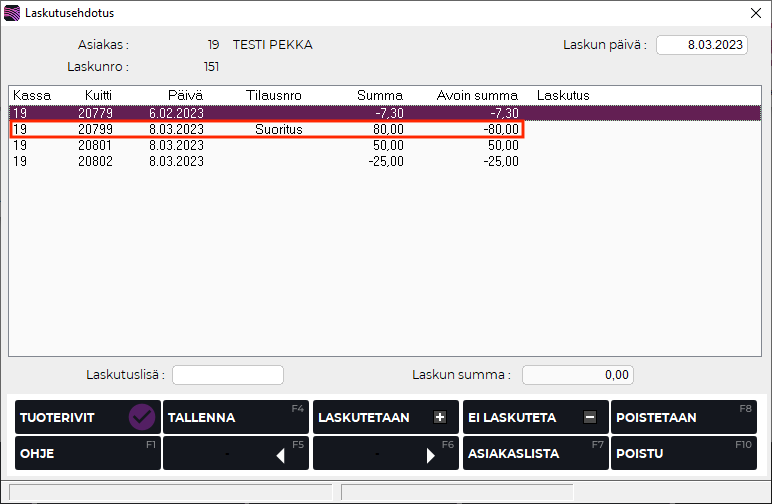
Task: Click the Laskun summa field
Action: (578, 375)
